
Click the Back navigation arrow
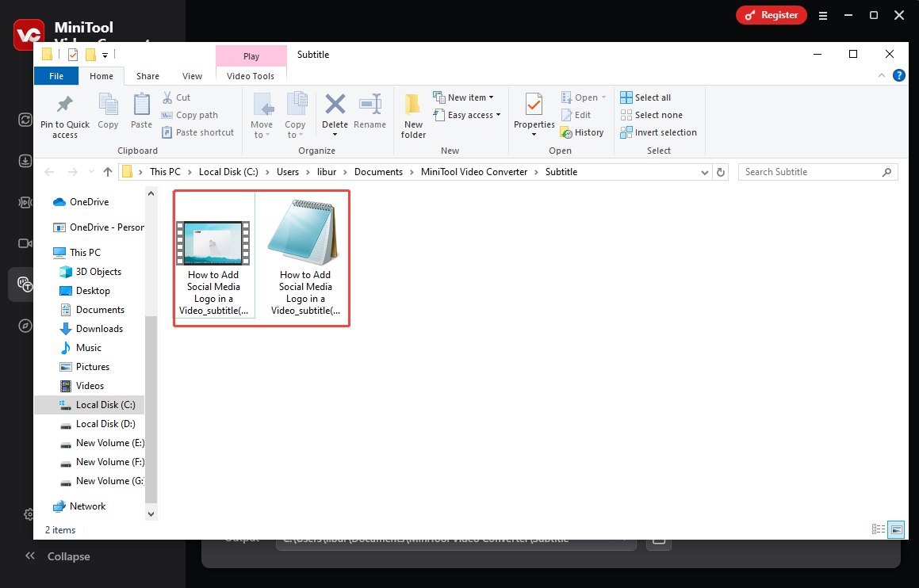[x=49, y=172]
